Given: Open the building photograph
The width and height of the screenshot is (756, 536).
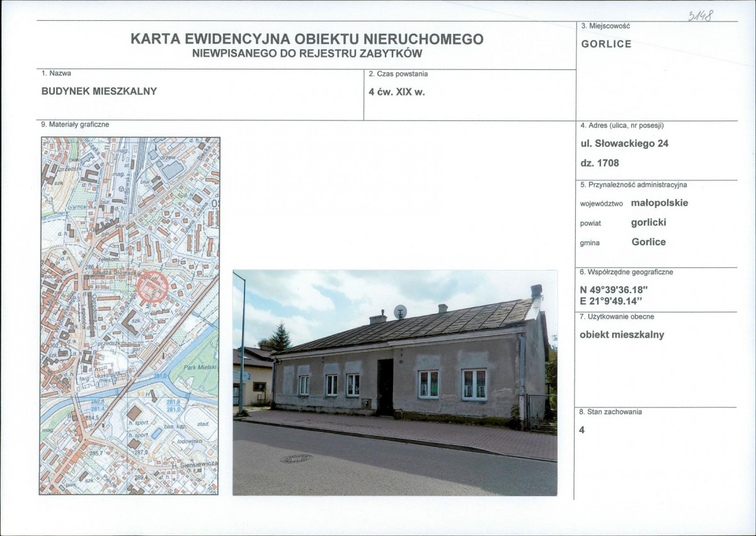Looking at the screenshot, I should pos(395,383).
